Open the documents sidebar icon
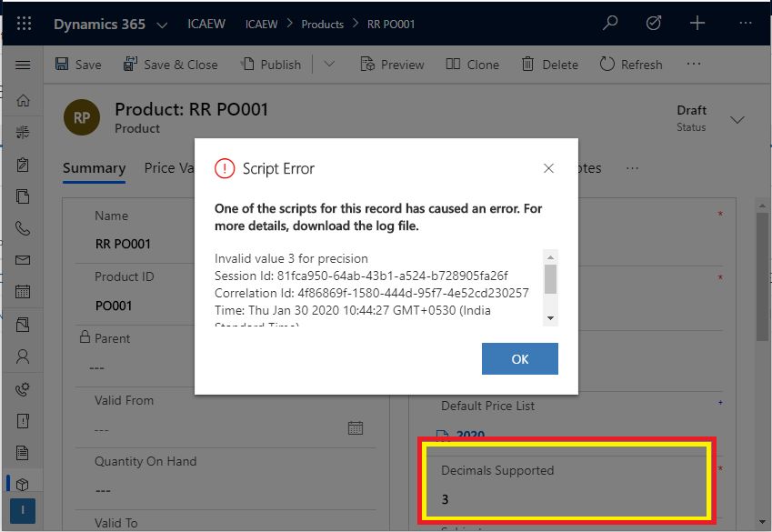Viewport: 772px width, 532px height. click(x=23, y=196)
